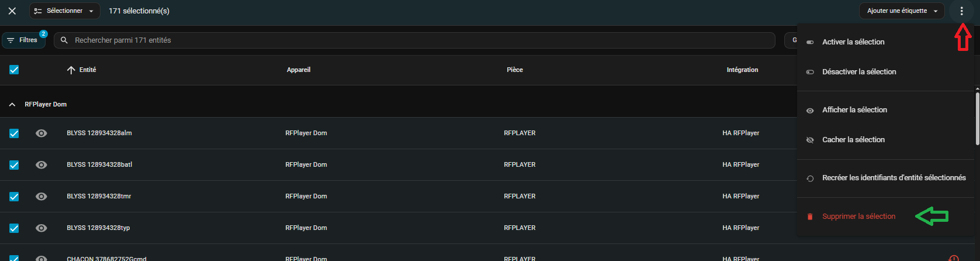Click the crossed-eye icon beside Cacher la sélection

[810, 140]
